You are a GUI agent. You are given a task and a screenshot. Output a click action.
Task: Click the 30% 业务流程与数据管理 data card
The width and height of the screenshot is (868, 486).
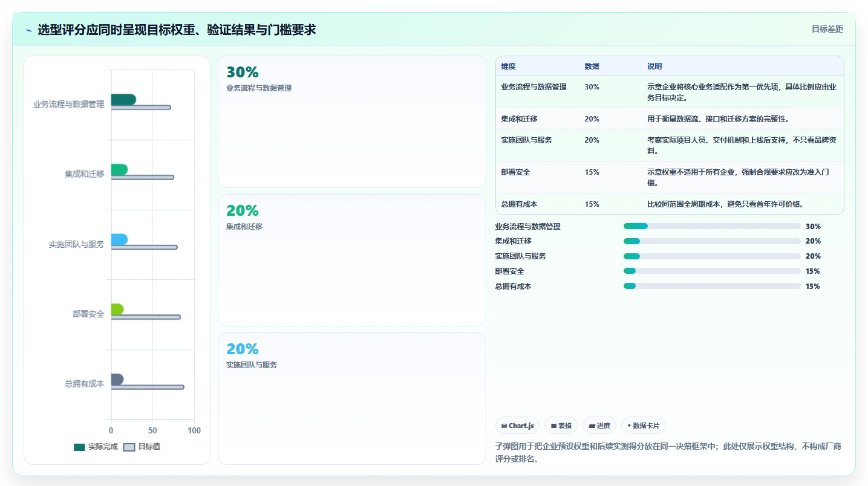352,121
